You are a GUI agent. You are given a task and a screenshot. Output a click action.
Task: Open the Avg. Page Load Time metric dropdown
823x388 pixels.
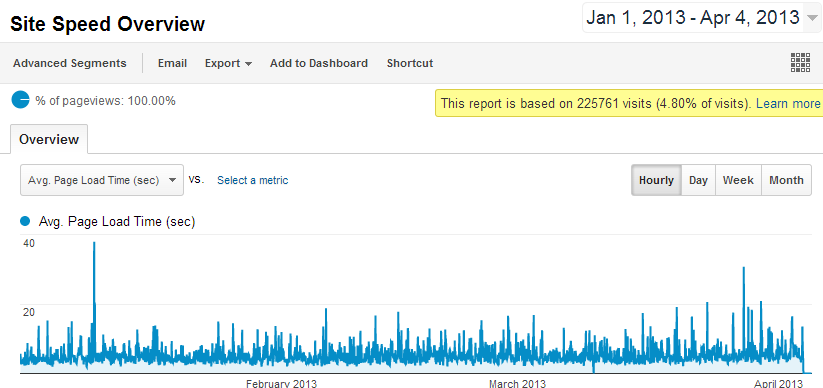tap(102, 180)
